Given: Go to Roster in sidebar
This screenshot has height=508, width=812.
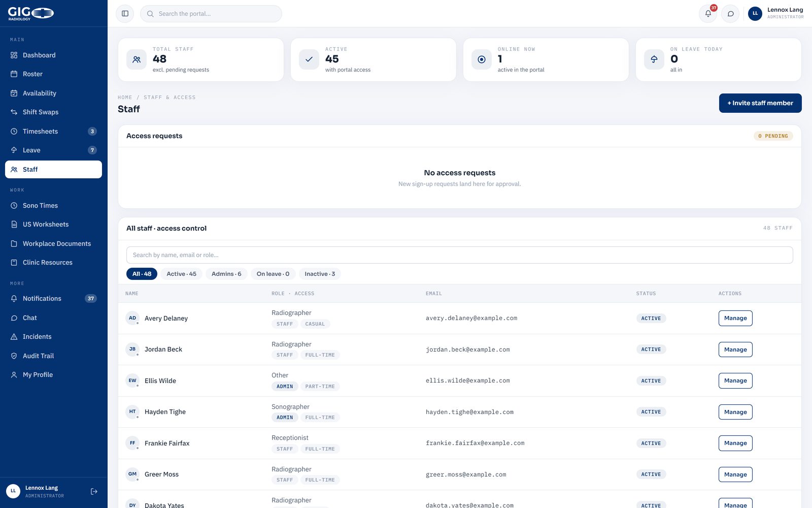Looking at the screenshot, I should (x=53, y=74).
